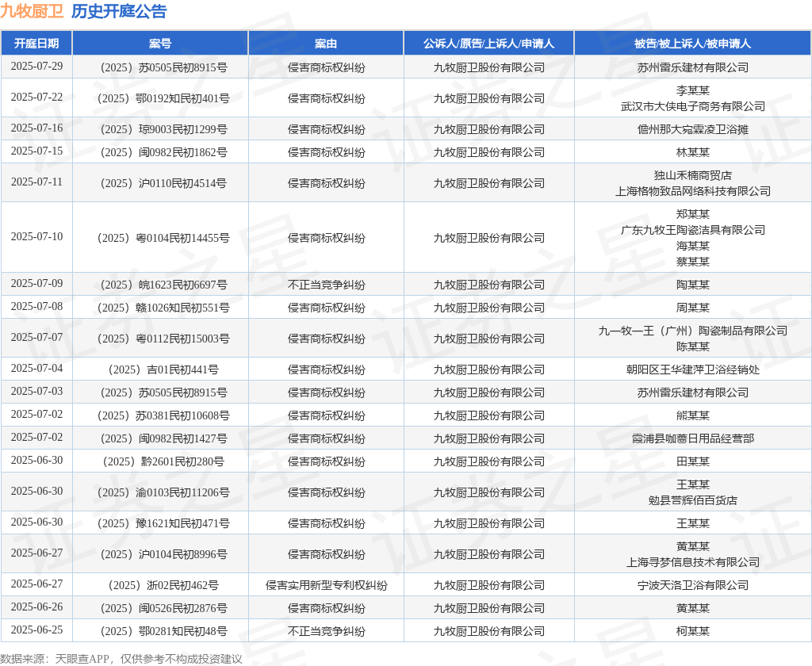The height and width of the screenshot is (666, 812).
Task: Click case number 吉01民初441号
Action: [x=163, y=369]
